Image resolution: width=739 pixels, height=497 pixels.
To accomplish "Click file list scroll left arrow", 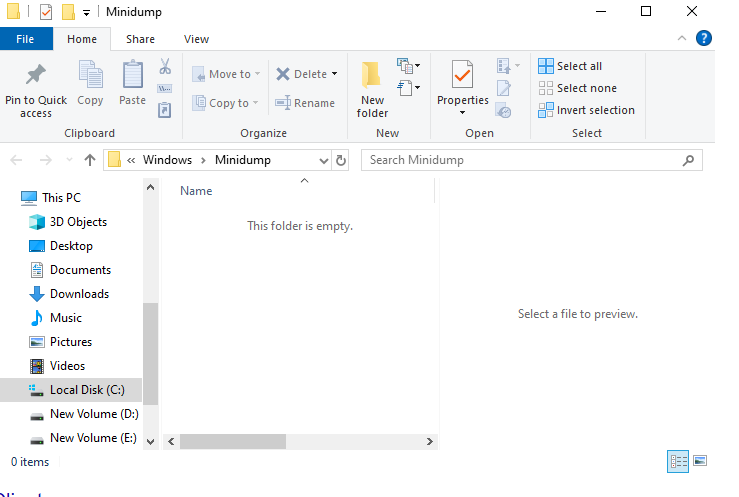I will [x=171, y=442].
